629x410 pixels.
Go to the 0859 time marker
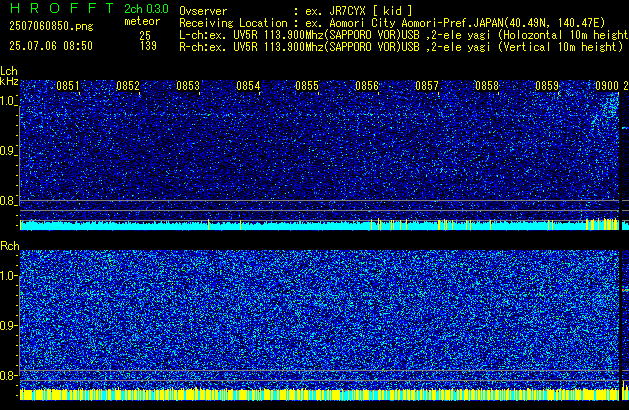point(547,86)
